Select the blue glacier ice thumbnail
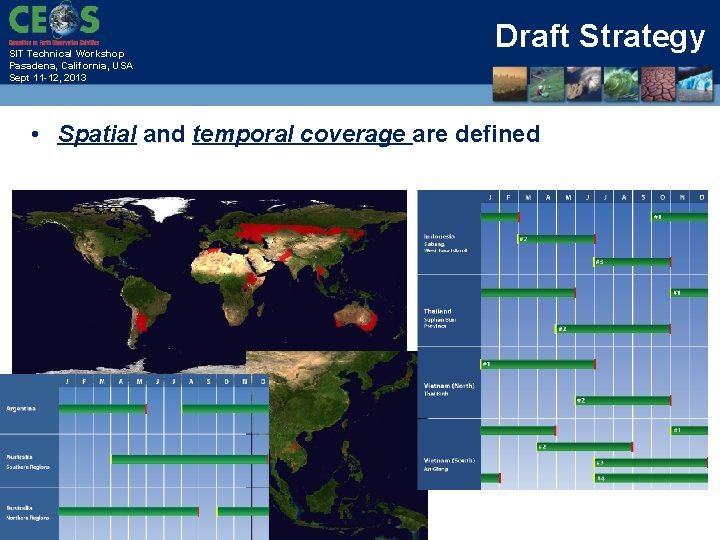720x540 pixels. pyautogui.click(x=695, y=84)
